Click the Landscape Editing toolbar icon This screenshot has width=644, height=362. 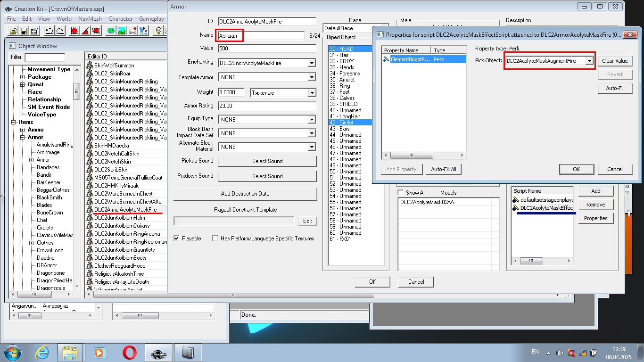click(122, 31)
